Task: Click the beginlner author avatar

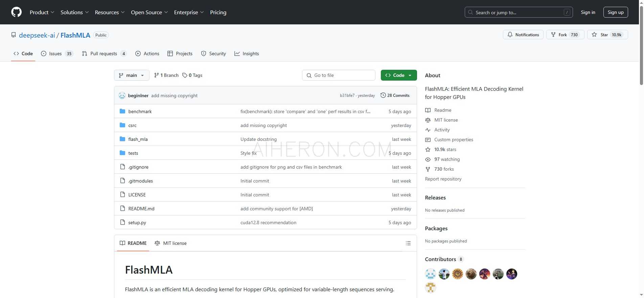Action: (122, 95)
